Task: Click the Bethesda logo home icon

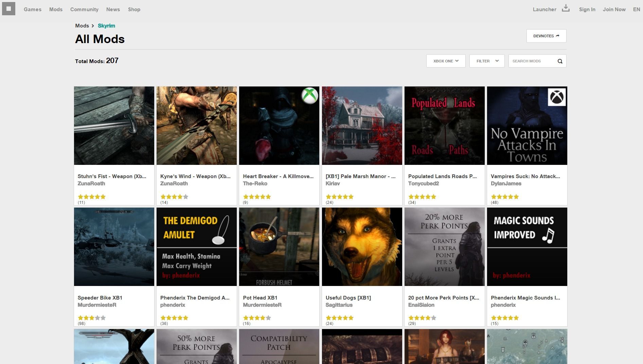Action: coord(8,8)
